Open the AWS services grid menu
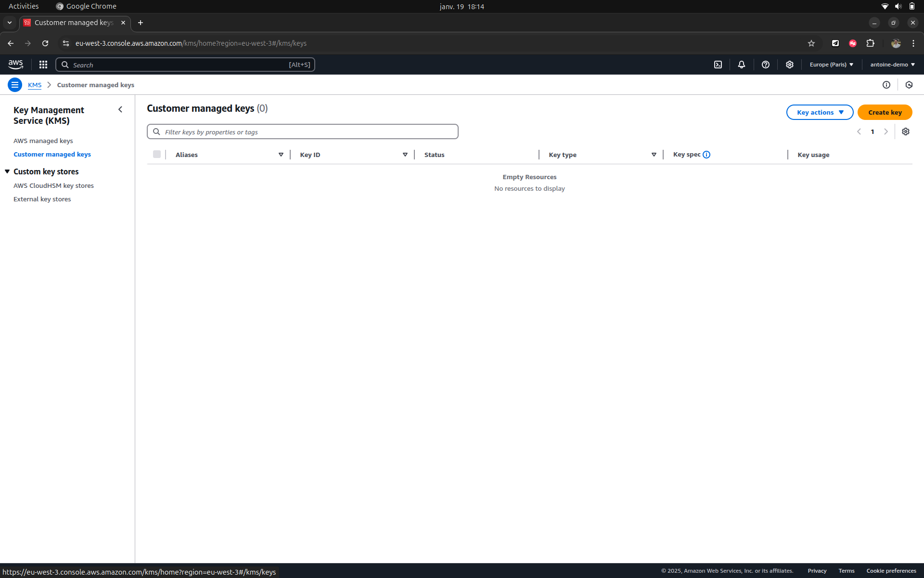The height and width of the screenshot is (578, 924). pos(43,65)
